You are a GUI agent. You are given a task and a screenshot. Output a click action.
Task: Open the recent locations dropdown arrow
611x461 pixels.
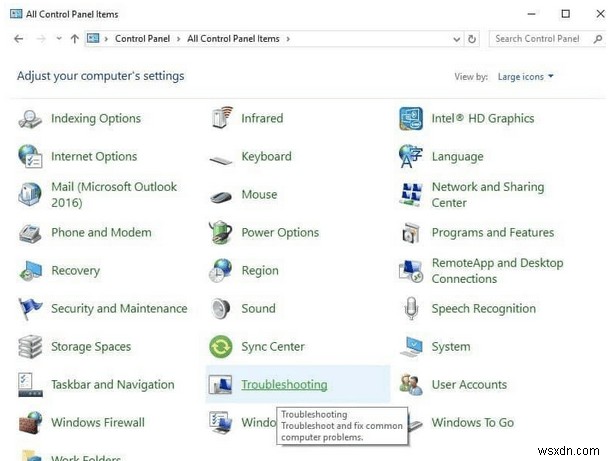coord(59,39)
